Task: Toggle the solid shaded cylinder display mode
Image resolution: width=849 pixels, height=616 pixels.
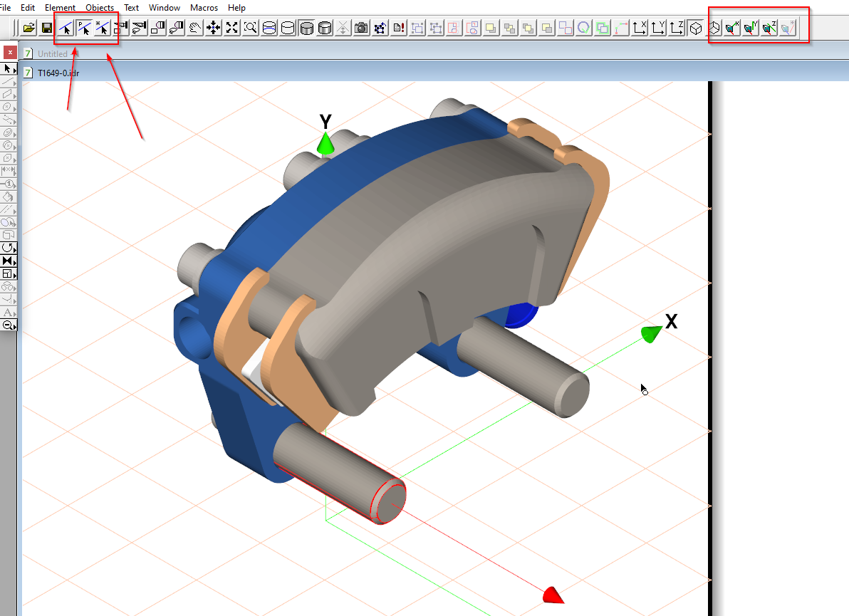Action: tap(306, 28)
